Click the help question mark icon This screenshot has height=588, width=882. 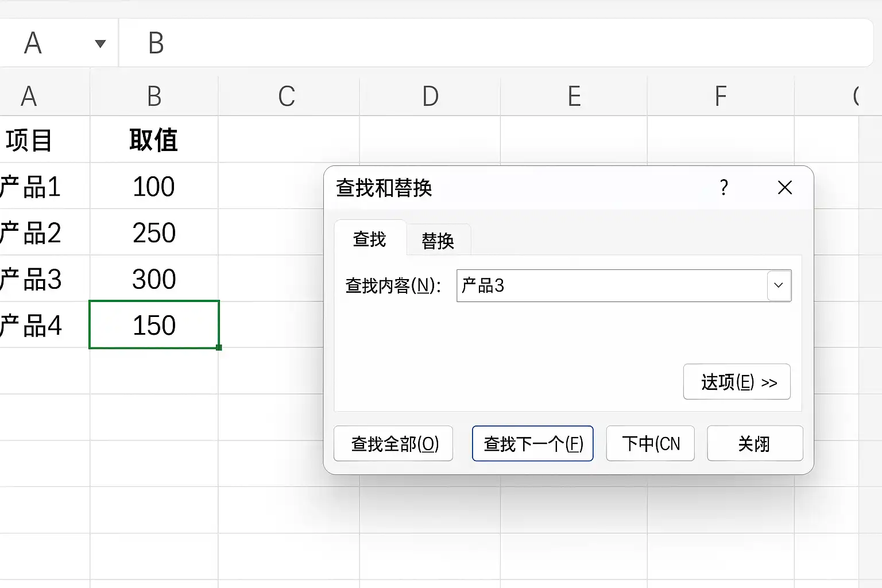point(724,187)
